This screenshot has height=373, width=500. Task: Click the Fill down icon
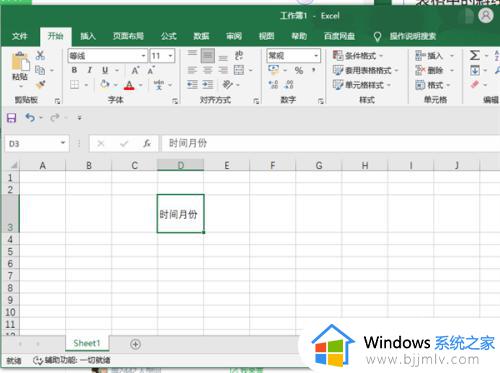pos(475,70)
